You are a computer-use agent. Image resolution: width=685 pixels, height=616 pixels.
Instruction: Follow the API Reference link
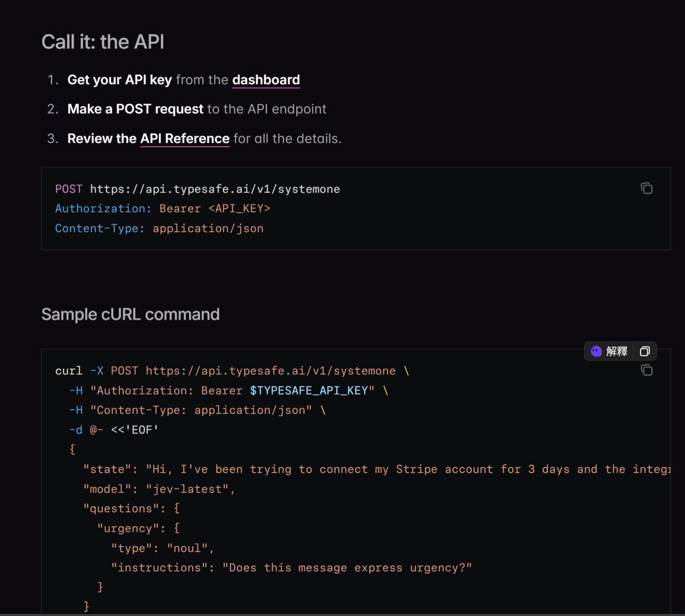[185, 138]
